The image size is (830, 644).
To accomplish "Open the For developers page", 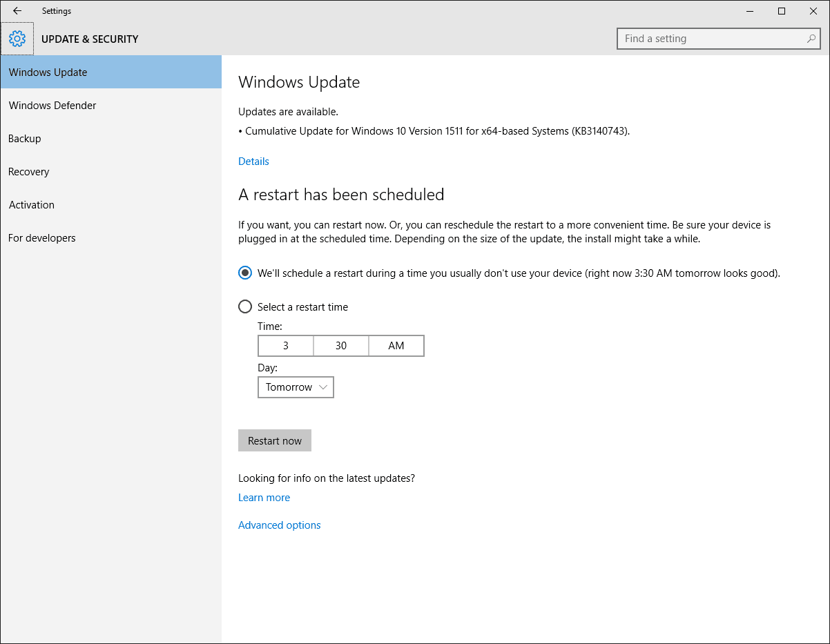I will [111, 237].
